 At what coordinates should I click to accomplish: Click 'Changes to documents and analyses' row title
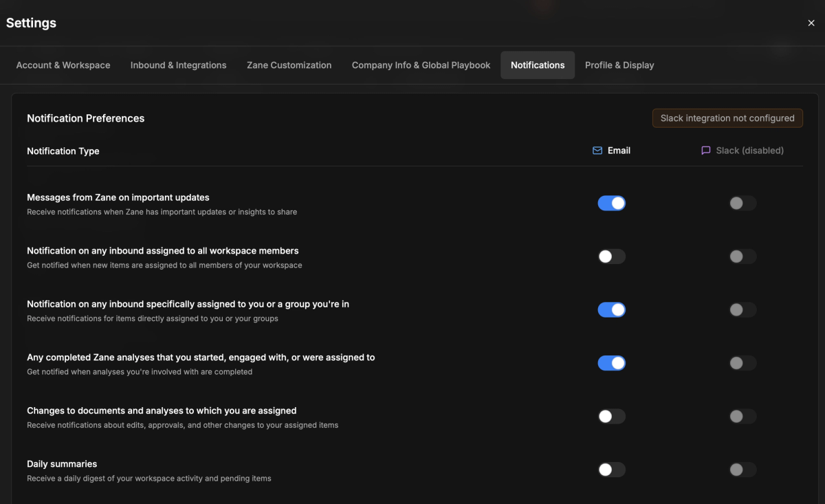162,410
